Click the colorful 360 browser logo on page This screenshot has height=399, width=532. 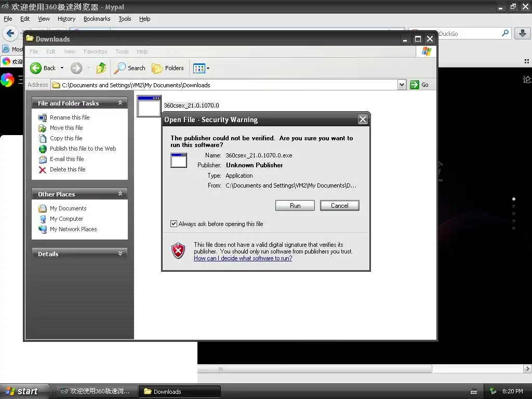click(x=7, y=80)
